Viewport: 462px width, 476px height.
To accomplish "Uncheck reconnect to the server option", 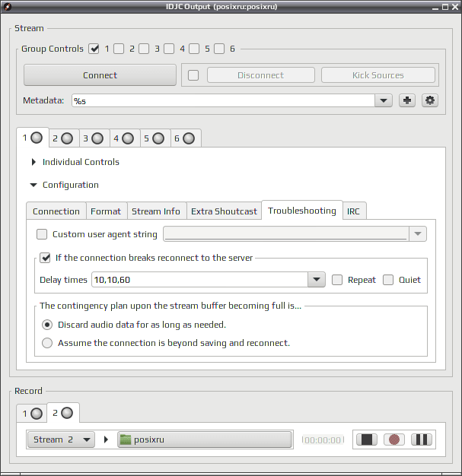I will coord(45,258).
